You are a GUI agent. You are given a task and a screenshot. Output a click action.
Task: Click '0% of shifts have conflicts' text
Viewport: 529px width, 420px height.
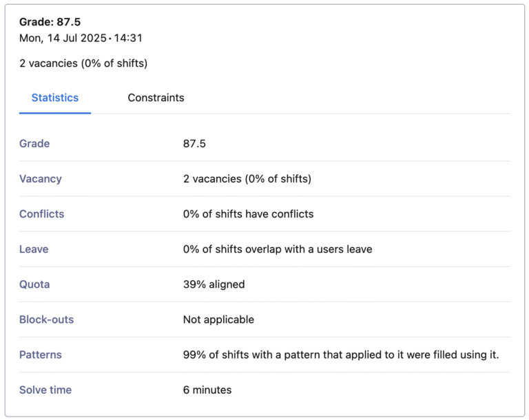248,214
